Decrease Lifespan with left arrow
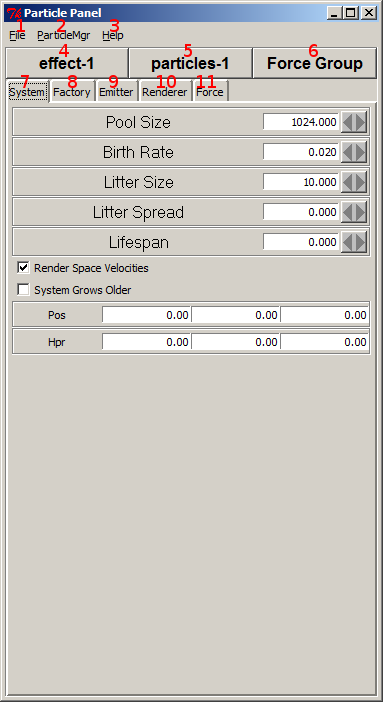 click(x=348, y=242)
